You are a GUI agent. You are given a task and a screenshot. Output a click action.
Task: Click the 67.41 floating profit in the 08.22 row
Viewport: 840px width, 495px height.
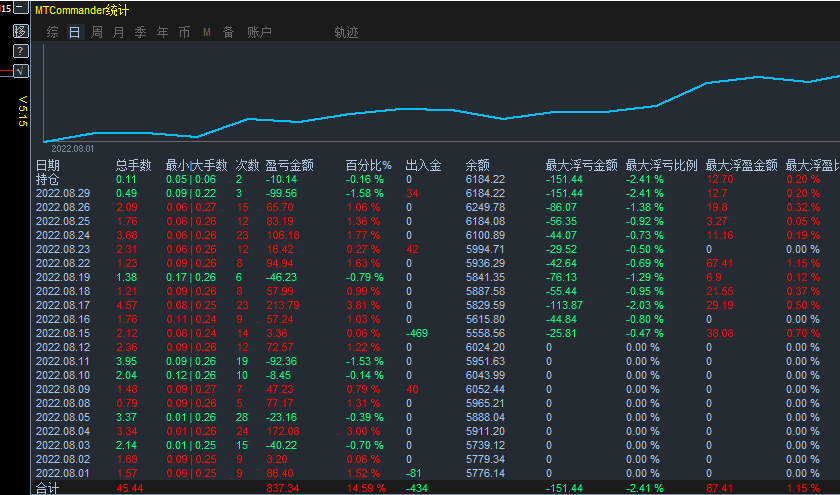[x=719, y=263]
